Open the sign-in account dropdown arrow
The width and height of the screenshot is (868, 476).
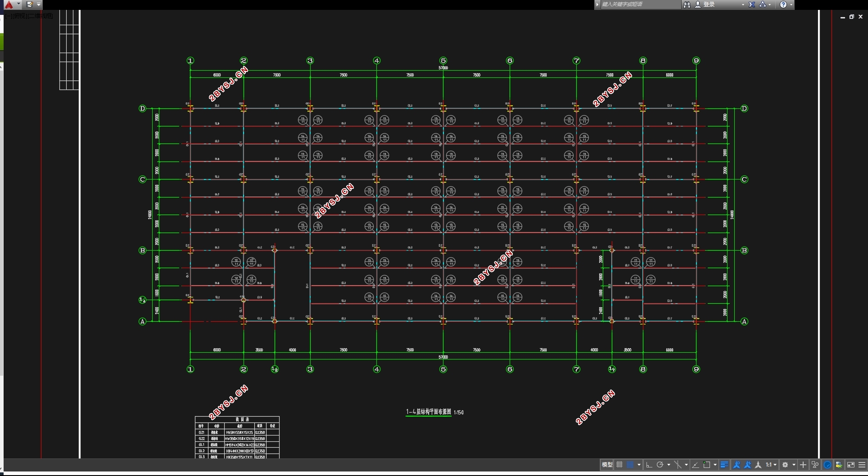tap(743, 4)
